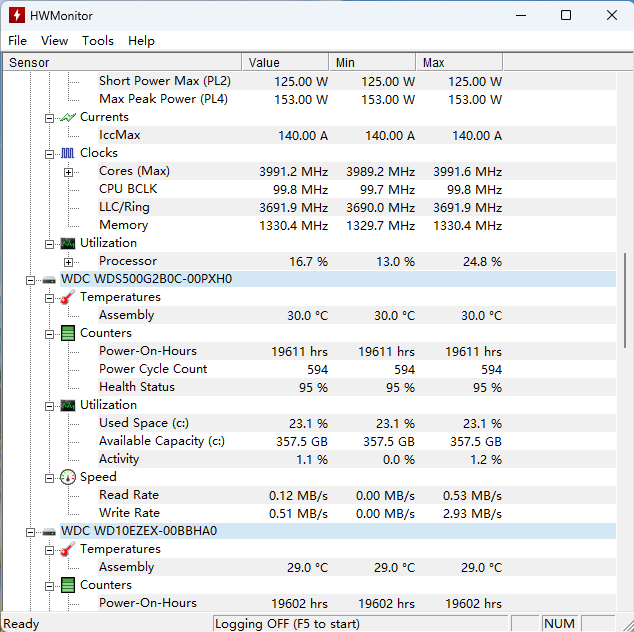Expand the Cores (Max) row
Viewport: 634px width, 632px height.
tap(68, 172)
